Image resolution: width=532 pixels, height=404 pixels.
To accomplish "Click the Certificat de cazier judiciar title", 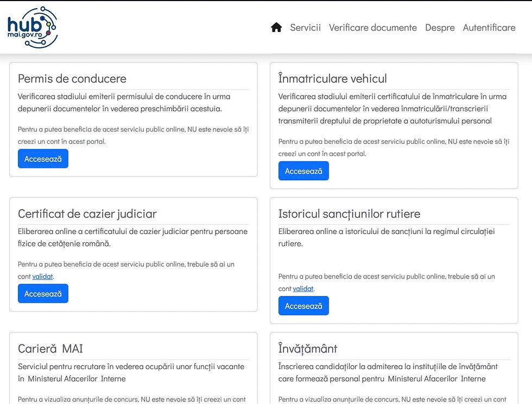I will 87,214.
